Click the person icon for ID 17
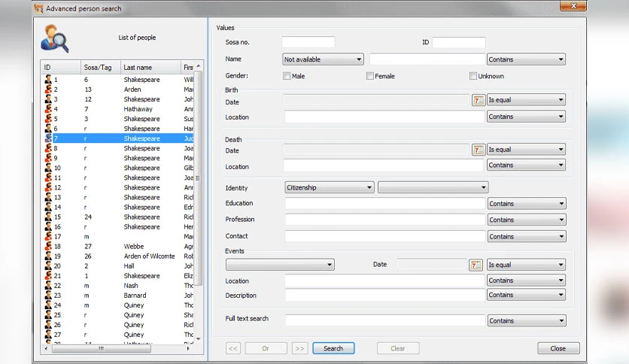Screen dimensions: 629x364 tap(48, 236)
